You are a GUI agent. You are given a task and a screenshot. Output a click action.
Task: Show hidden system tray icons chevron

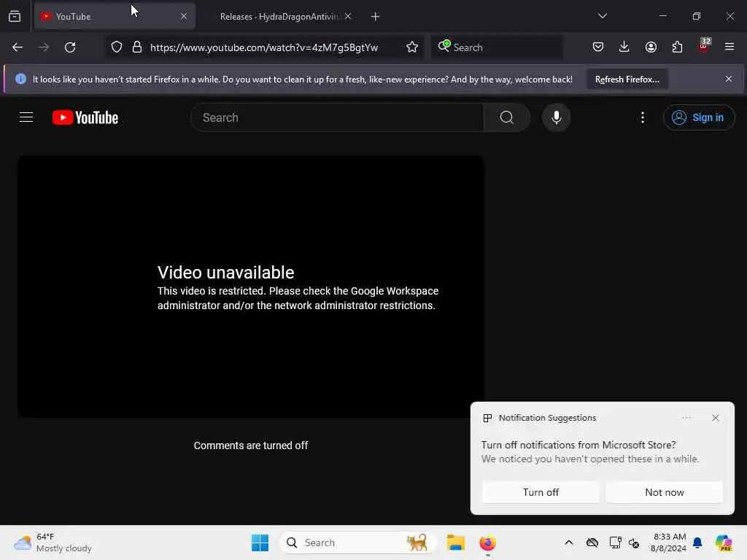click(569, 542)
